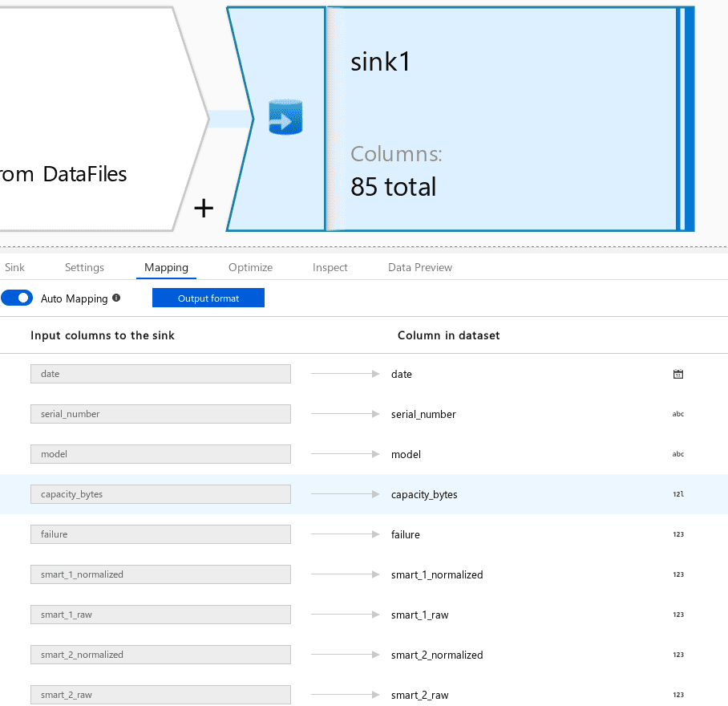Click the Auto Mapping info icon
The width and height of the screenshot is (728, 706).
(x=116, y=298)
